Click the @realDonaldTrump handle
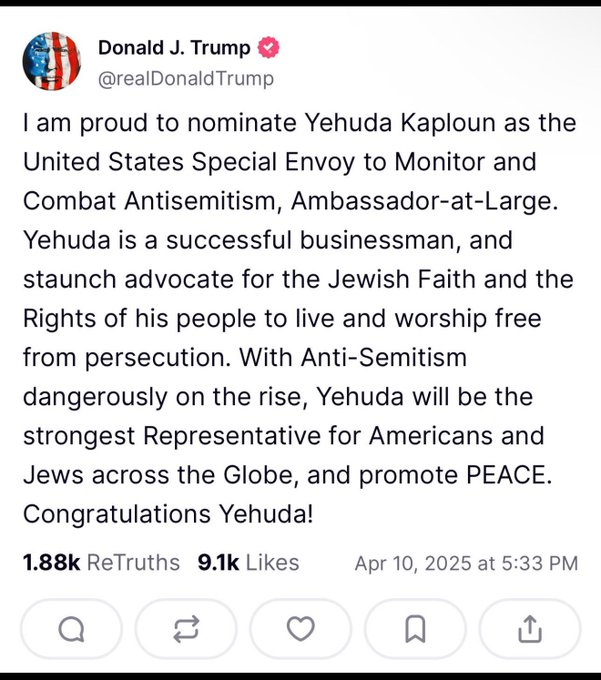601x680 pixels. pos(186,78)
